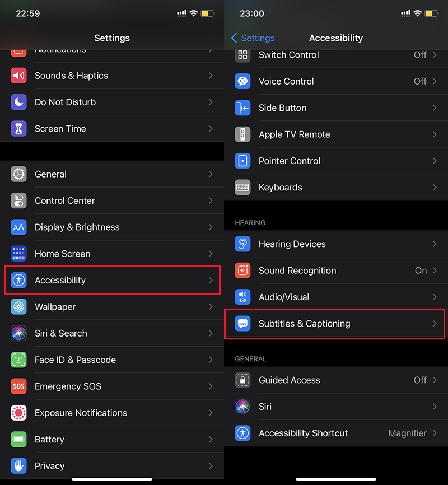The width and height of the screenshot is (448, 485).
Task: Open the Control Center menu item
Action: coord(112,200)
